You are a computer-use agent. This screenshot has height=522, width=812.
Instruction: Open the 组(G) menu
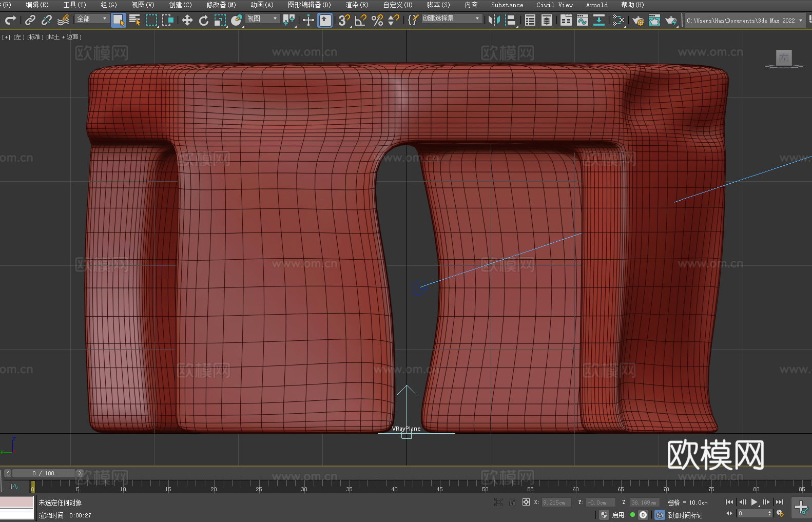pos(109,5)
